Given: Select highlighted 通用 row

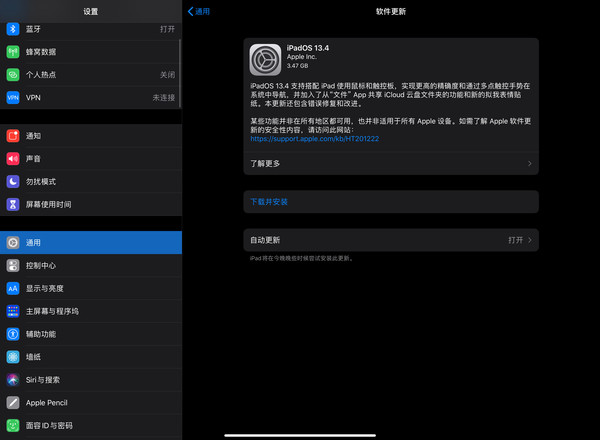Looking at the screenshot, I should [91, 243].
